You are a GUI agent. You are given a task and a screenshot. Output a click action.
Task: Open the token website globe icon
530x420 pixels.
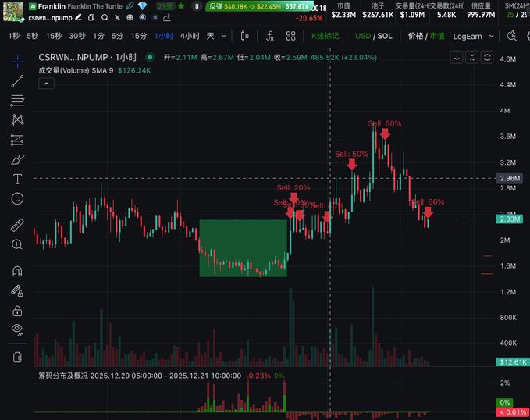[x=130, y=18]
